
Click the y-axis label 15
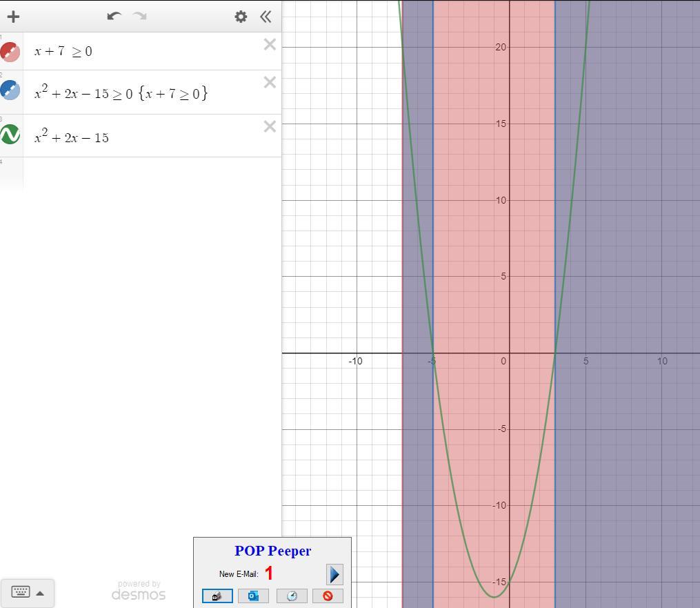click(501, 124)
